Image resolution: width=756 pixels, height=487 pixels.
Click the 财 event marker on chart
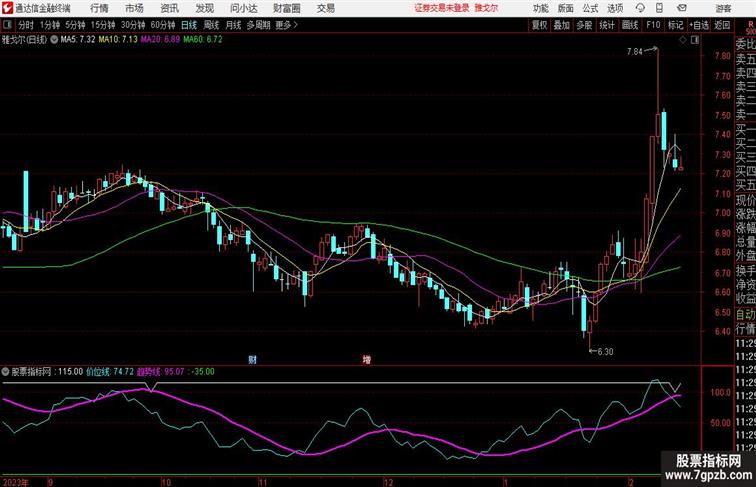click(x=252, y=359)
